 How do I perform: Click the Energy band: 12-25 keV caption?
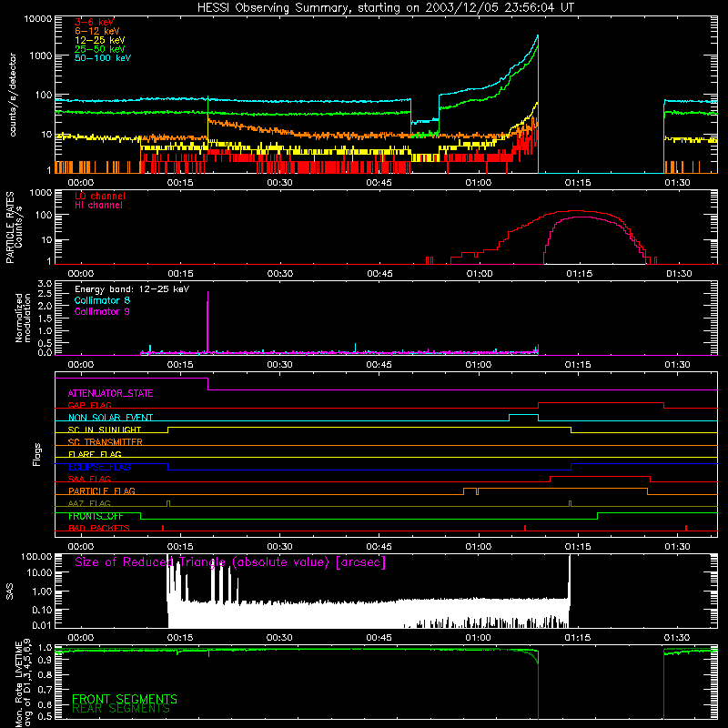click(132, 289)
